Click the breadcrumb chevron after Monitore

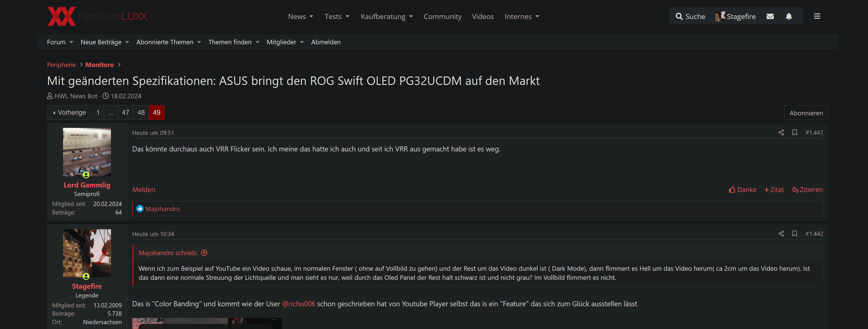pyautogui.click(x=119, y=64)
